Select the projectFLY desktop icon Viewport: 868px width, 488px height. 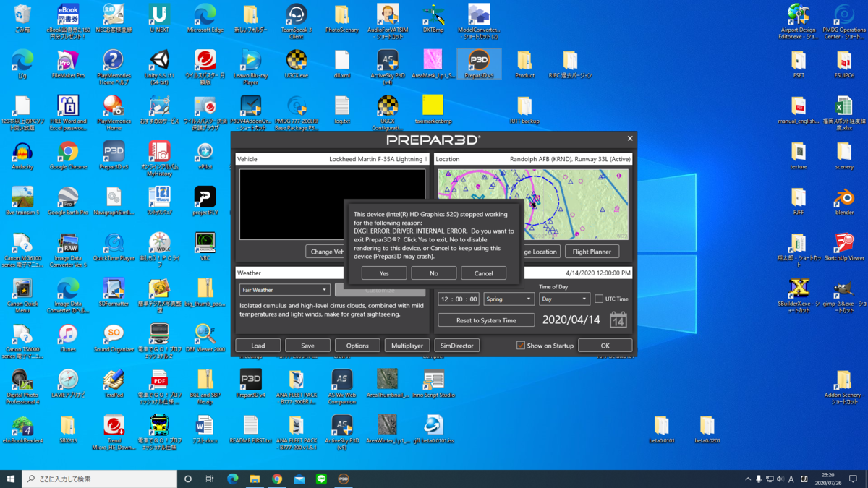(205, 201)
